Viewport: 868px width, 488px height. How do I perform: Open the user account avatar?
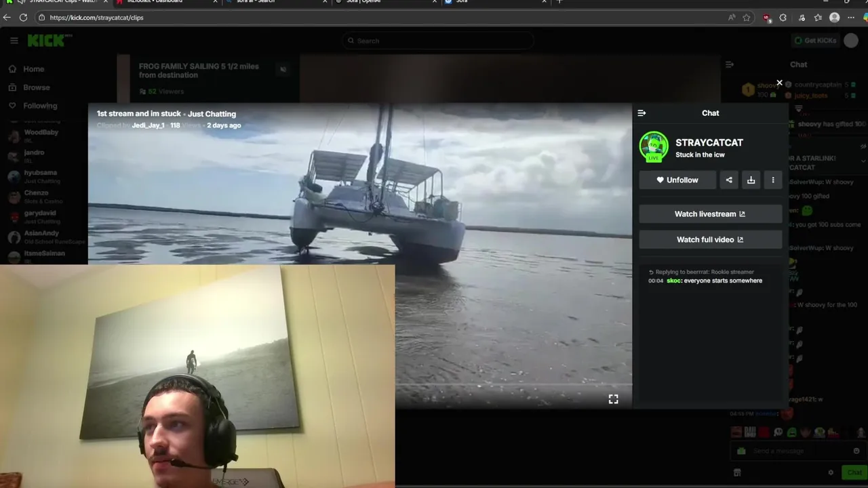click(x=850, y=41)
